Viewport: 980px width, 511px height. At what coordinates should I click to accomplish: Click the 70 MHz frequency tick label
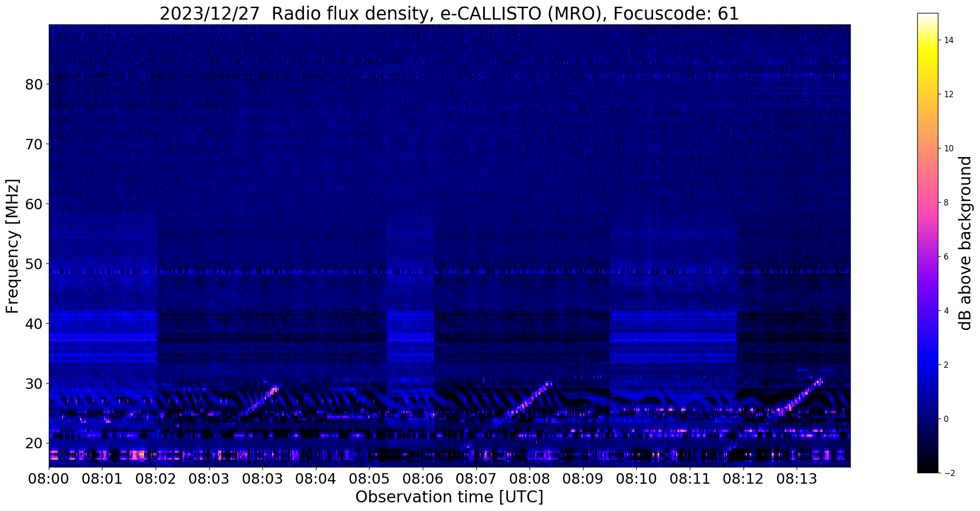34,144
